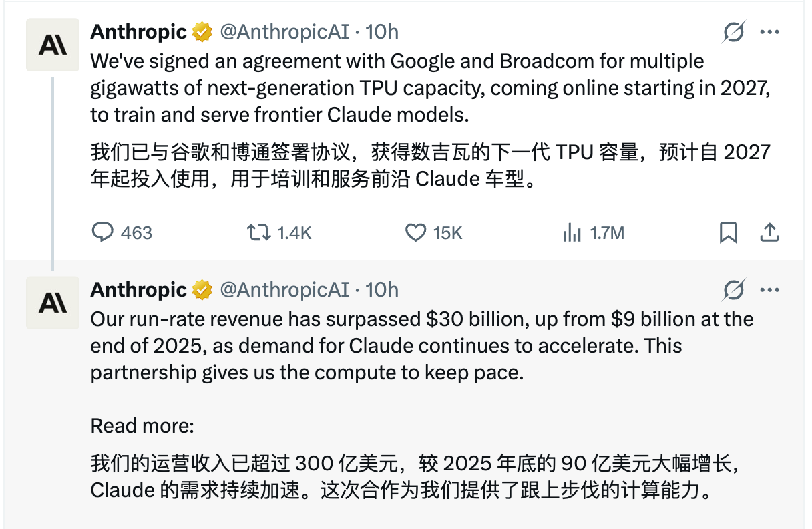Open more options on first tweet
The image size is (812, 529).
(x=770, y=31)
